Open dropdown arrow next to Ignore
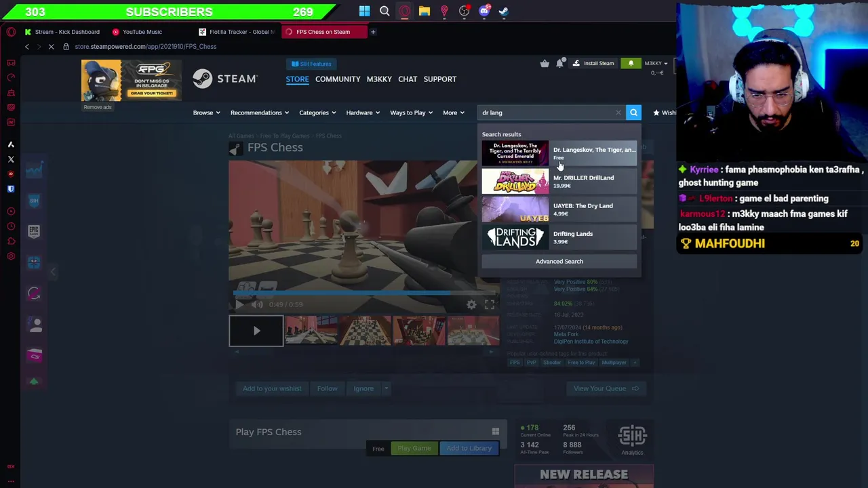Screen dimensions: 868x488 [386, 388]
